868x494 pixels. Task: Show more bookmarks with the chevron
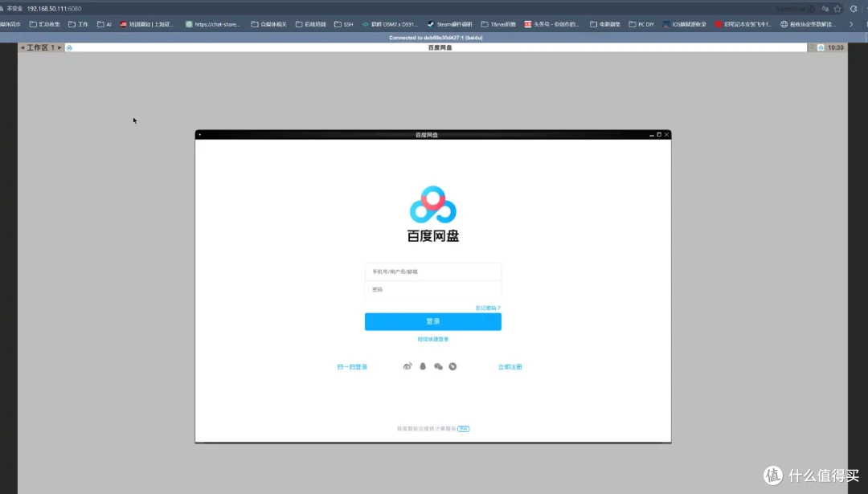point(851,24)
